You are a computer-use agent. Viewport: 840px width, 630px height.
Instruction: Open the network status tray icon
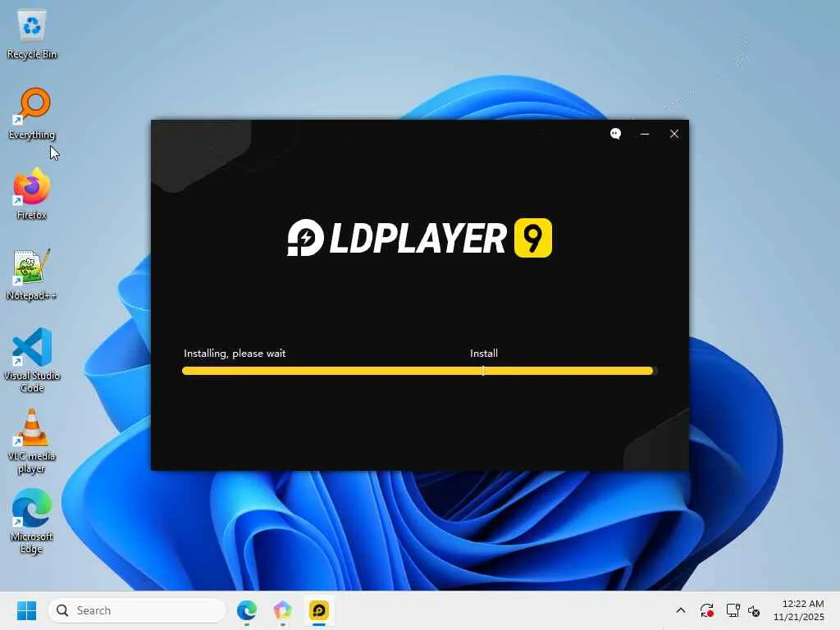point(733,610)
